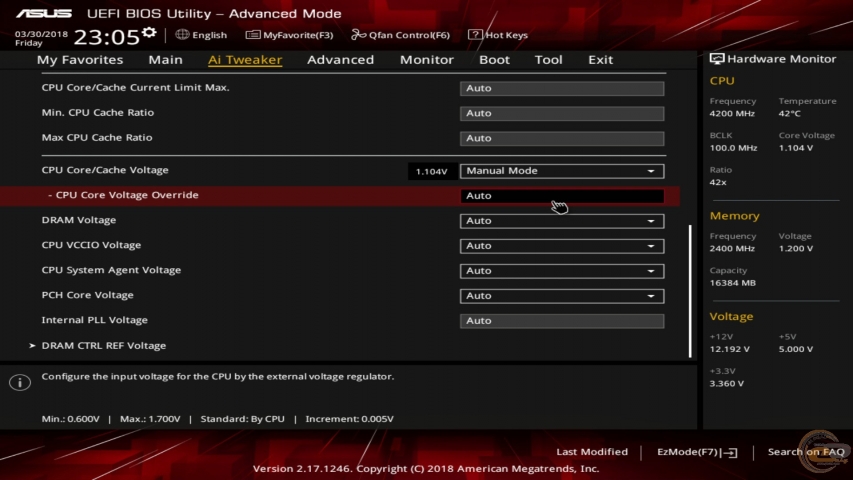
Task: Click the Increment: 0.005V help text
Action: click(349, 419)
